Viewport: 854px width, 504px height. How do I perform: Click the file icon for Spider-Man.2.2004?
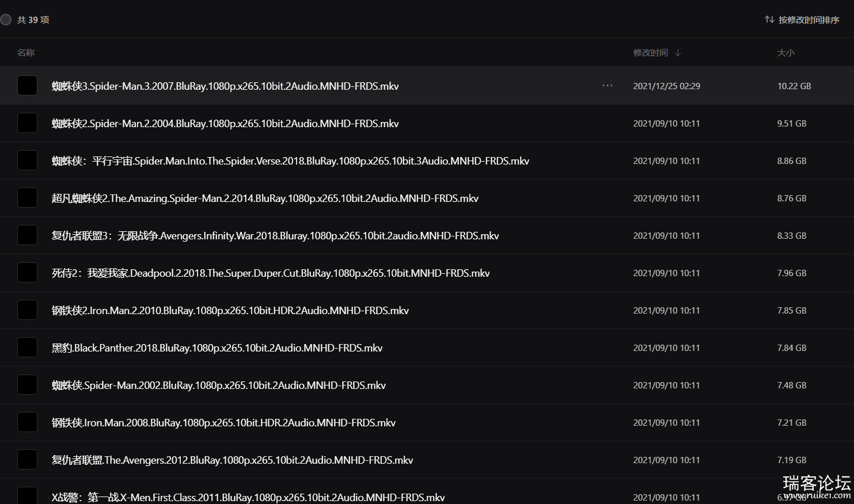click(27, 123)
